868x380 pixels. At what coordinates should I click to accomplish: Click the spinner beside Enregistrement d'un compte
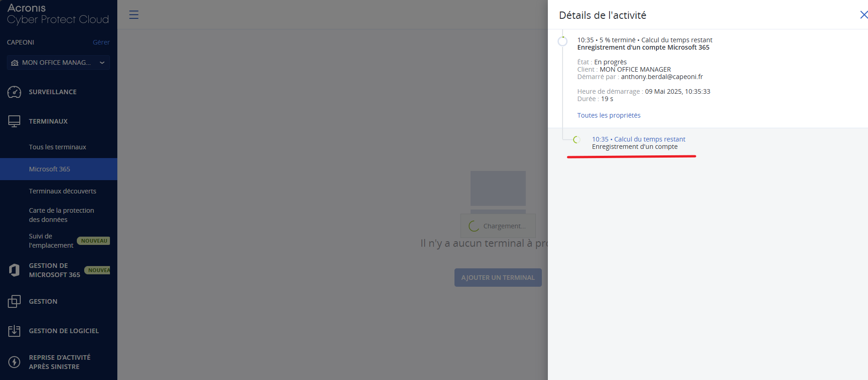pos(577,139)
